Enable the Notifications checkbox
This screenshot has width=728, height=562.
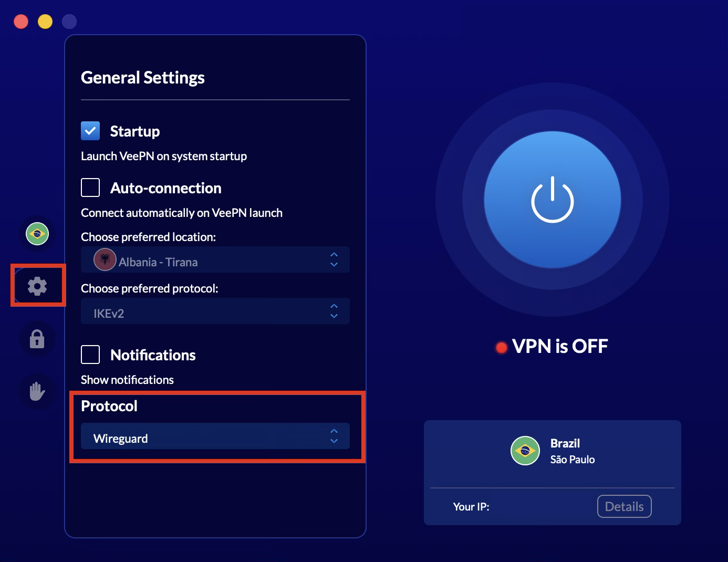pyautogui.click(x=90, y=355)
